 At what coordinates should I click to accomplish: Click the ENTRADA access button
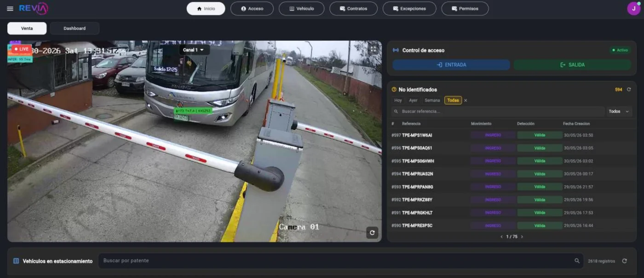coord(451,65)
